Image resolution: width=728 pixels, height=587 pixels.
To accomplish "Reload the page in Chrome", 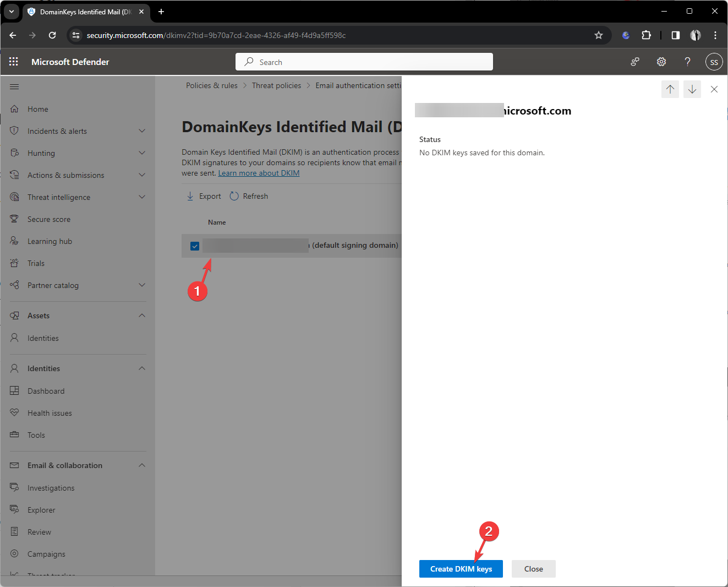I will [x=52, y=35].
